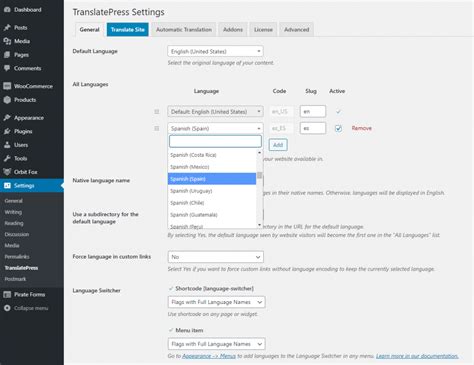Open the Products box icon
This screenshot has width=474, height=365.
coord(7,100)
